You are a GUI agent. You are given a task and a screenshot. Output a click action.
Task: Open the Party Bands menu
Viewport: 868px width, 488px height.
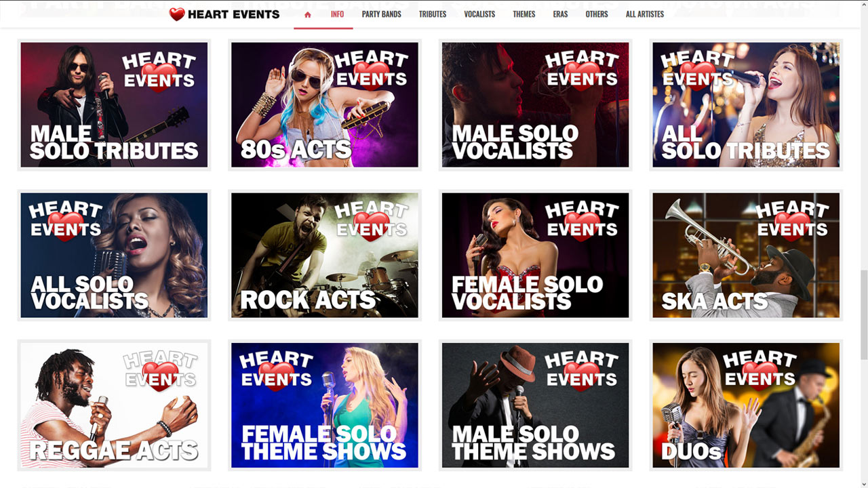click(x=381, y=14)
